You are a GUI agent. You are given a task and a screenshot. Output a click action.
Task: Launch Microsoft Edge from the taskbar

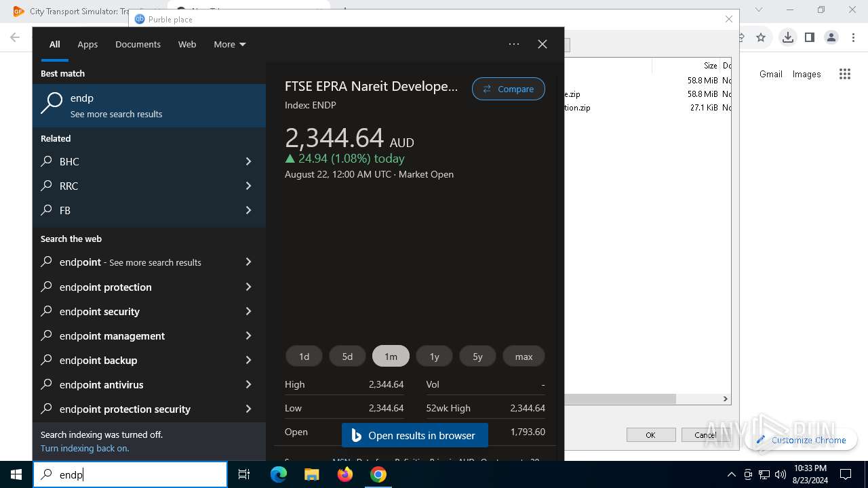[x=279, y=474]
